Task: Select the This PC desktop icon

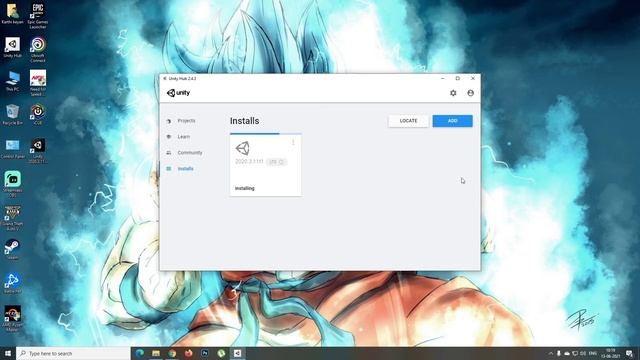Action: click(12, 81)
